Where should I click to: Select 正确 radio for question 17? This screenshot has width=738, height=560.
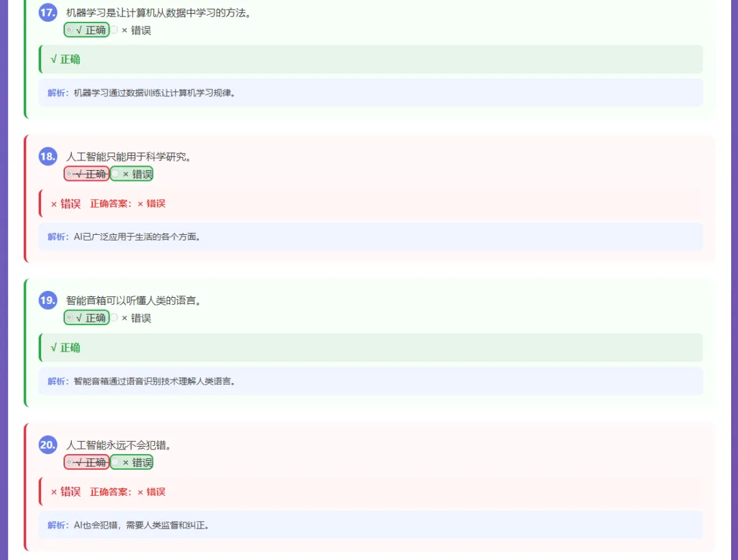point(69,29)
